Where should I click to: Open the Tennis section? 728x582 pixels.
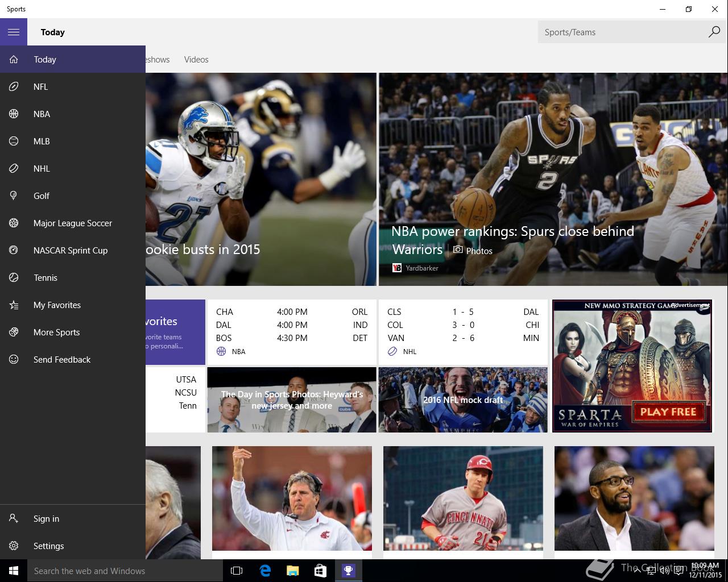[x=73, y=277]
